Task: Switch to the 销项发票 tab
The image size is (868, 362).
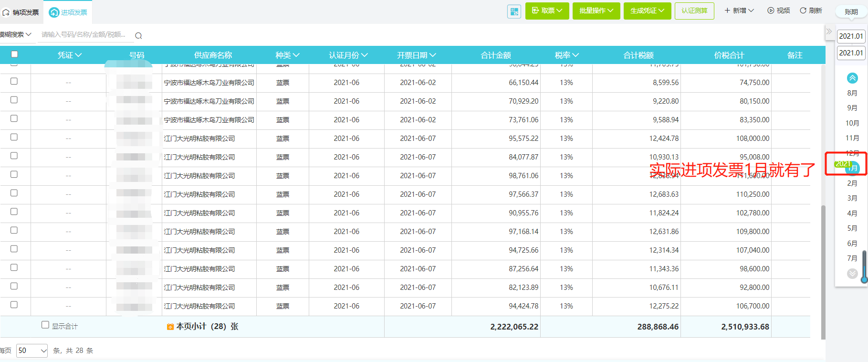Action: click(21, 12)
